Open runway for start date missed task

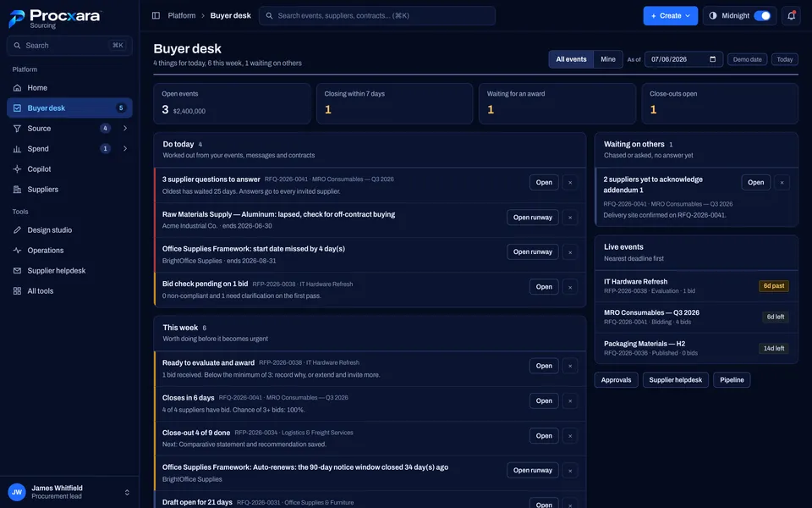(532, 252)
